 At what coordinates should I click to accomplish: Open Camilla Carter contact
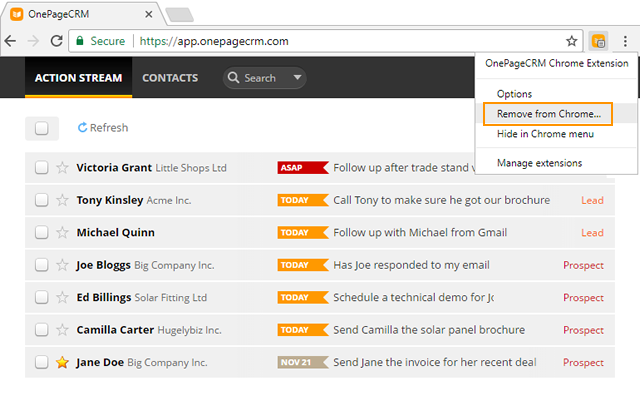point(115,329)
